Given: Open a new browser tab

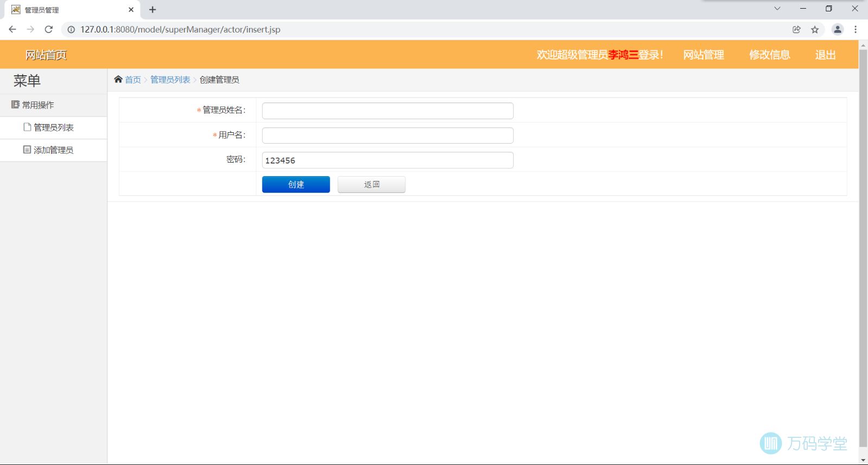Looking at the screenshot, I should 152,10.
